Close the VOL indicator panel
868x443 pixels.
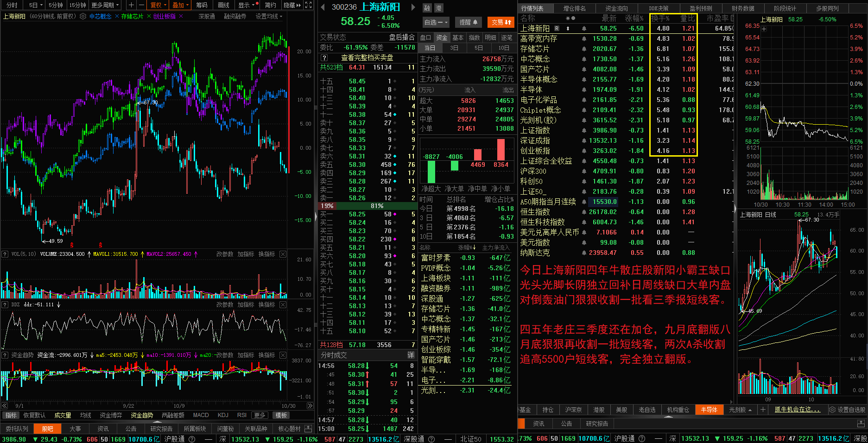pyautogui.click(x=283, y=254)
